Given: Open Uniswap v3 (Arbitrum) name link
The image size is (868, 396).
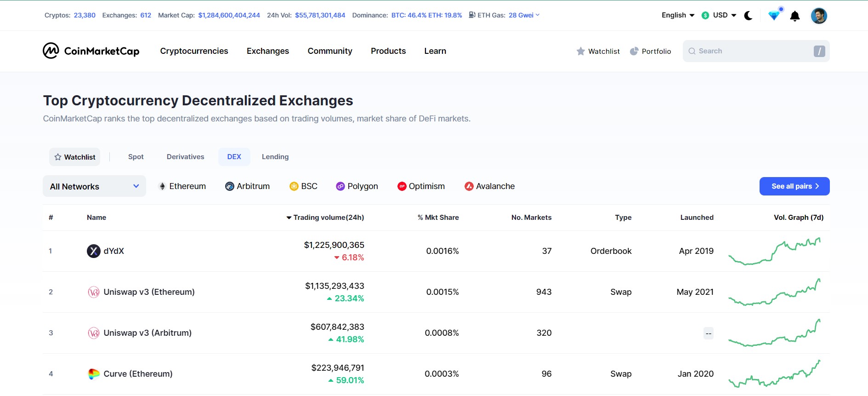Looking at the screenshot, I should [148, 333].
